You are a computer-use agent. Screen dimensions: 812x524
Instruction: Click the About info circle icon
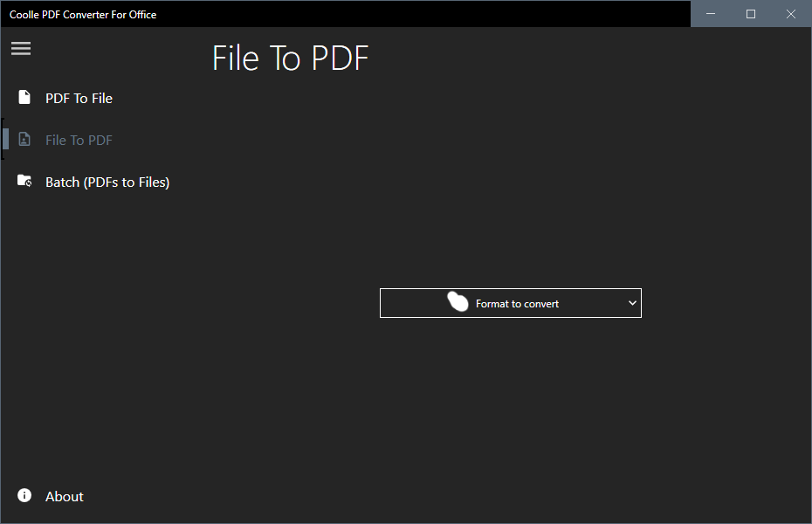pyautogui.click(x=24, y=496)
